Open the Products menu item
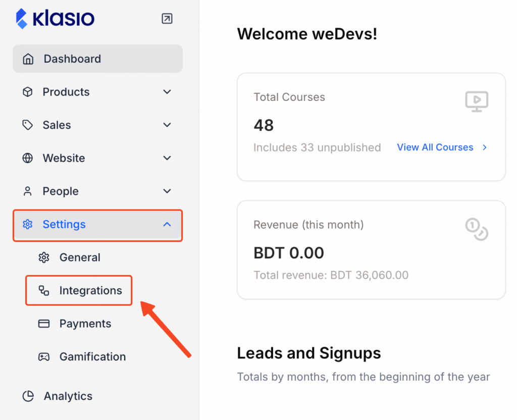Screen dimensions: 517x420 (97, 92)
